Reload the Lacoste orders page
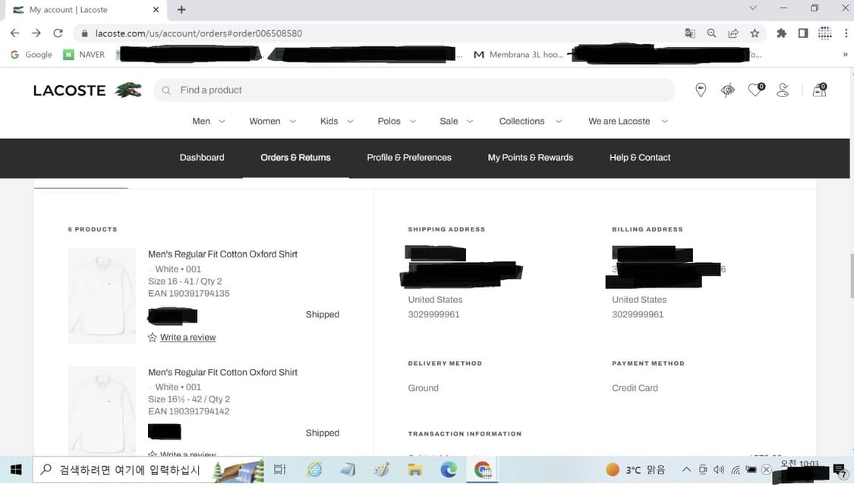This screenshot has height=504, width=854. pos(58,33)
